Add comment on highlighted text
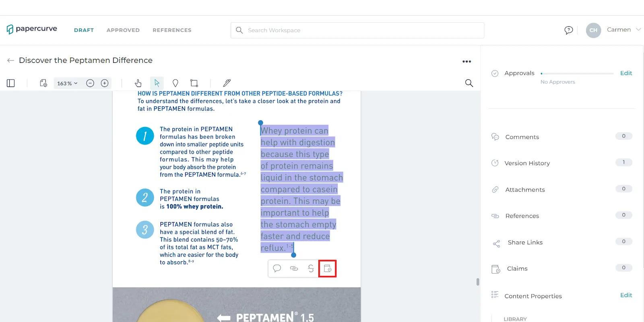644x322 pixels. tap(277, 268)
